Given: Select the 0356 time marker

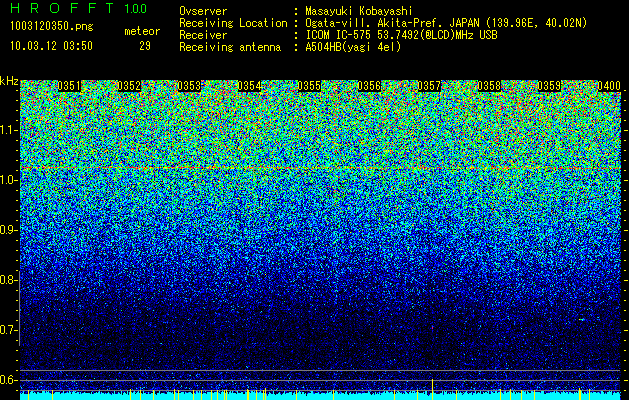Looking at the screenshot, I should pyautogui.click(x=369, y=86).
